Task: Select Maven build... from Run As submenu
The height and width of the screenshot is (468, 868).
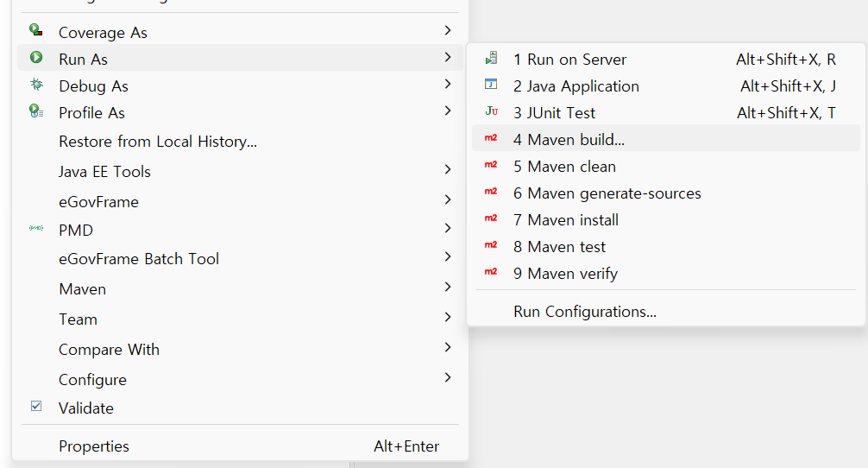Action: 569,139
